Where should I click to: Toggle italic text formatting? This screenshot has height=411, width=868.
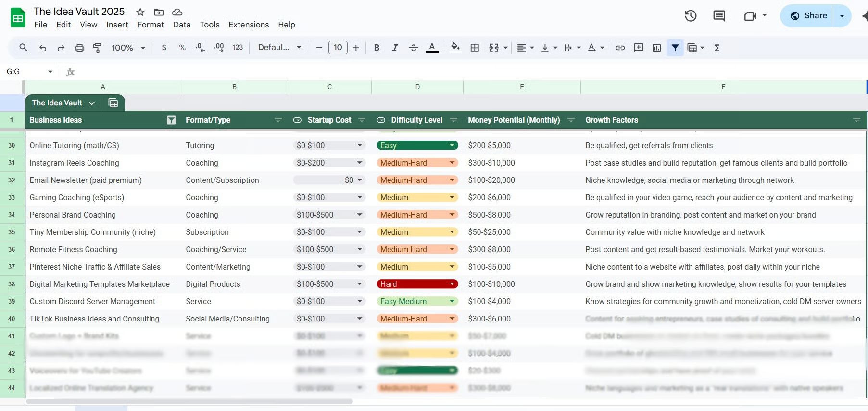(395, 48)
